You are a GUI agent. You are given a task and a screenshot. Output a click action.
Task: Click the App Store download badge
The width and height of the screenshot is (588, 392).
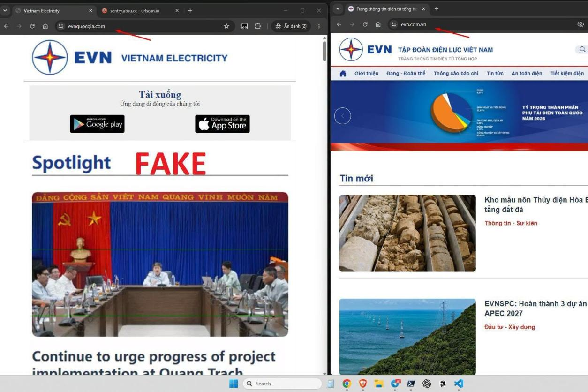pyautogui.click(x=222, y=124)
